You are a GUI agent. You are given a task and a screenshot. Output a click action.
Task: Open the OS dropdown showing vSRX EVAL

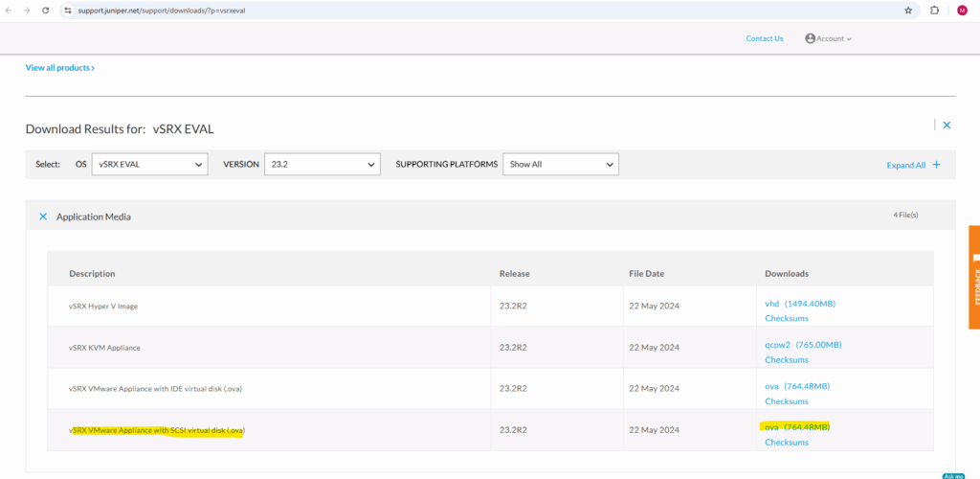pos(150,165)
